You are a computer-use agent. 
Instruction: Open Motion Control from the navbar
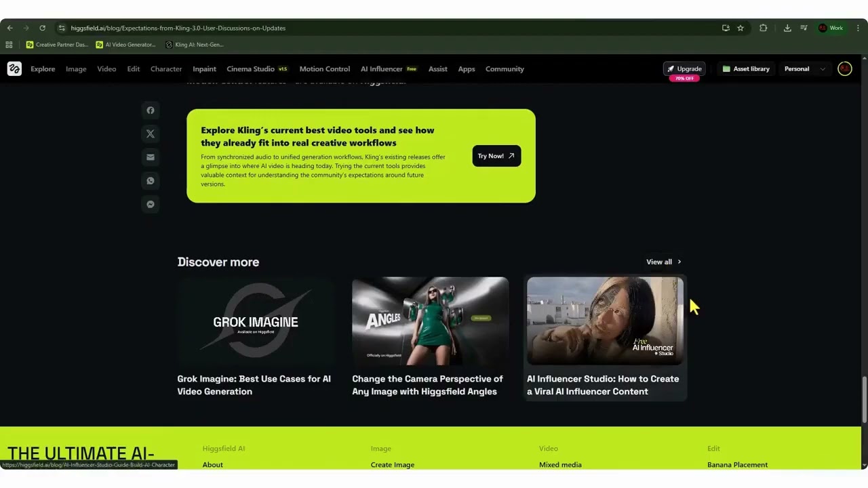325,68
